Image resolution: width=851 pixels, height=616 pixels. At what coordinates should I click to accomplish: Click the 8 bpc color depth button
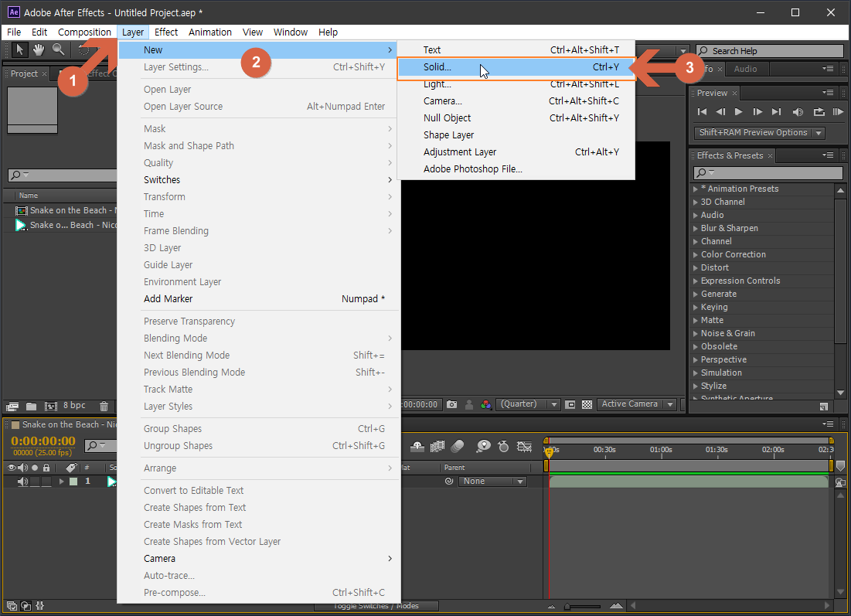tap(74, 406)
